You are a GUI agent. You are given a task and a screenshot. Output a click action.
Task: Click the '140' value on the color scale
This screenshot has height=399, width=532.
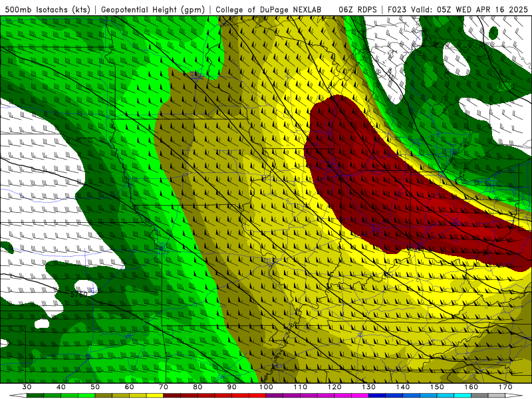pos(403,387)
